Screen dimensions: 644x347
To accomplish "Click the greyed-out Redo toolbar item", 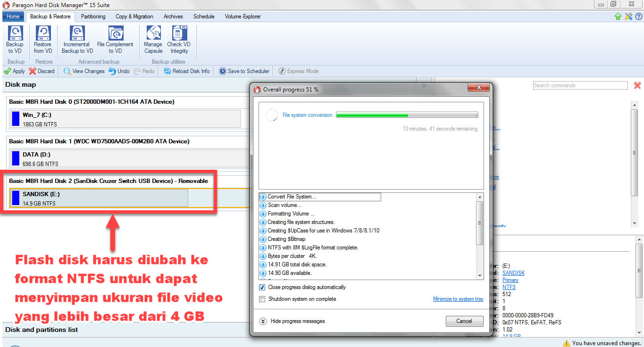I will (144, 71).
